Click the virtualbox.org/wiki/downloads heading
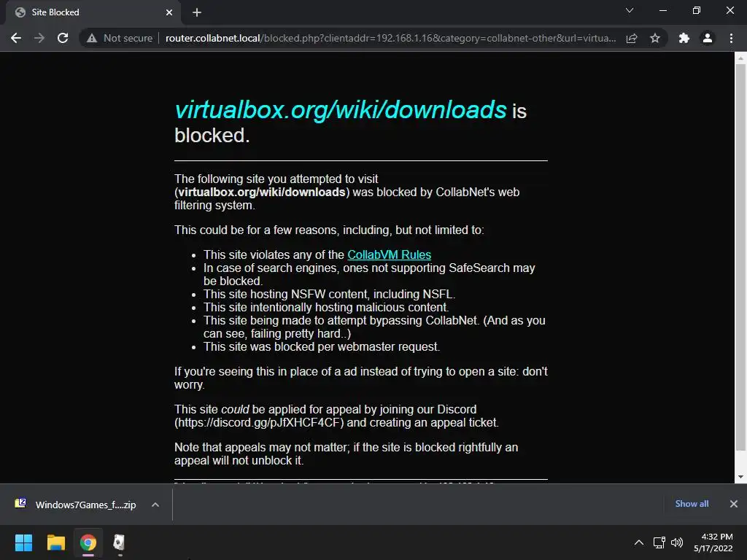 (340, 109)
